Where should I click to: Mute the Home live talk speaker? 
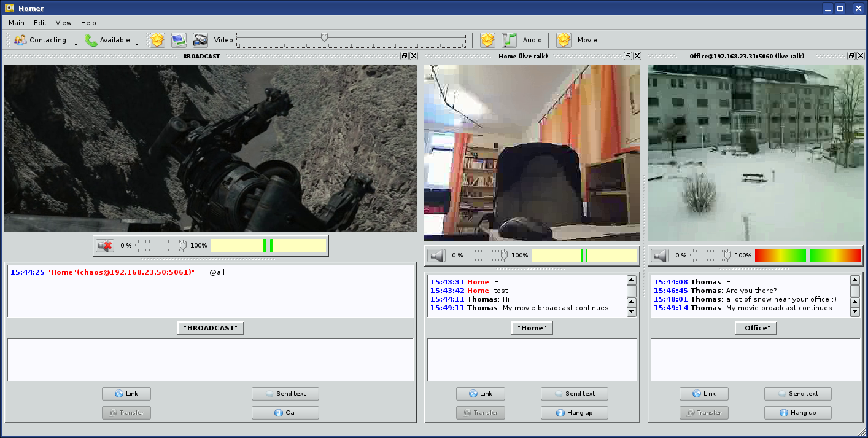[x=436, y=256]
